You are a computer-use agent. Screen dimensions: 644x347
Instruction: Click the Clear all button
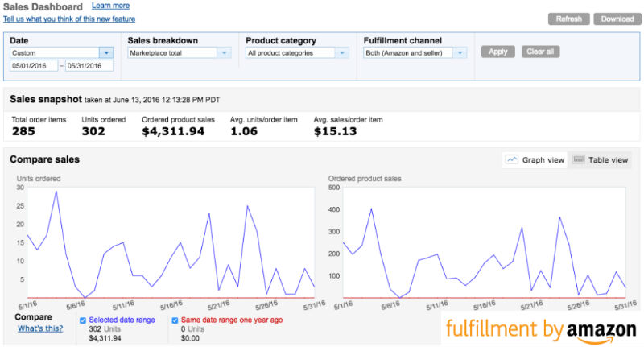click(x=540, y=52)
